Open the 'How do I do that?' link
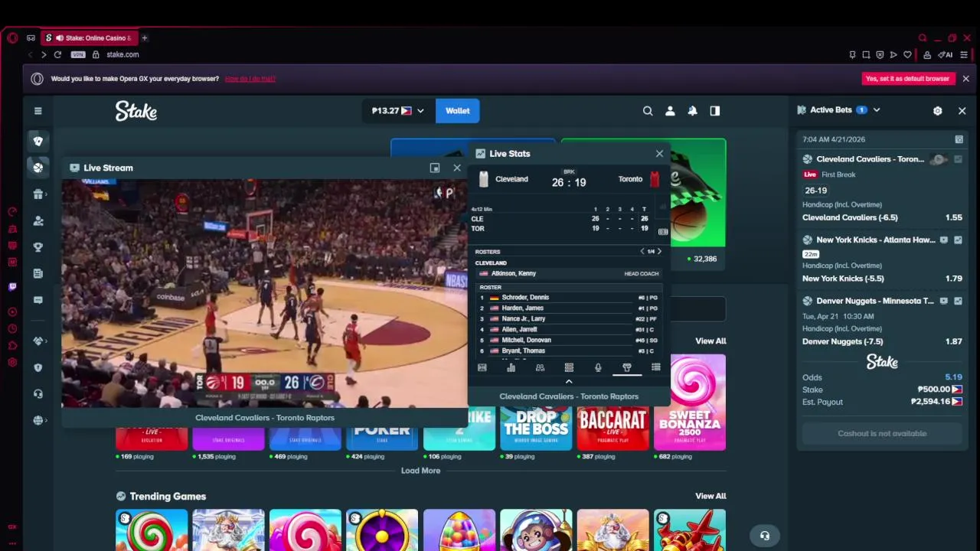 (x=250, y=79)
